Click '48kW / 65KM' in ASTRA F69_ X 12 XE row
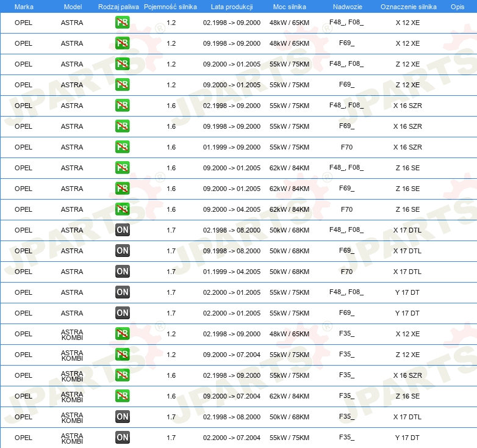This screenshot has width=477, height=448. [x=289, y=43]
